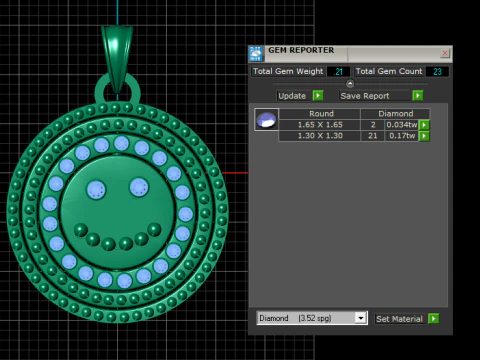The image size is (480, 360).
Task: Click the green arrow beside Set Material
Action: (x=433, y=319)
